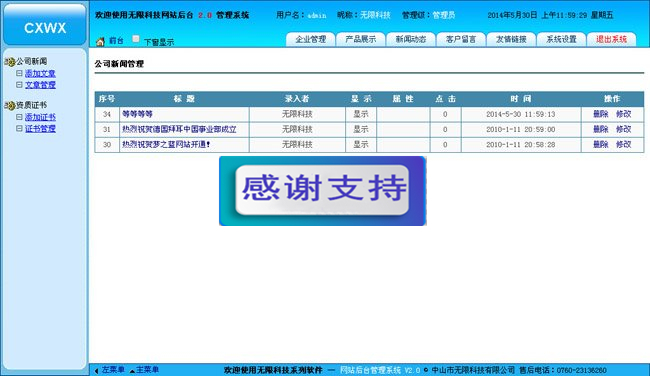Click the home icon beside 前台
This screenshot has width=650, height=376.
[100, 41]
